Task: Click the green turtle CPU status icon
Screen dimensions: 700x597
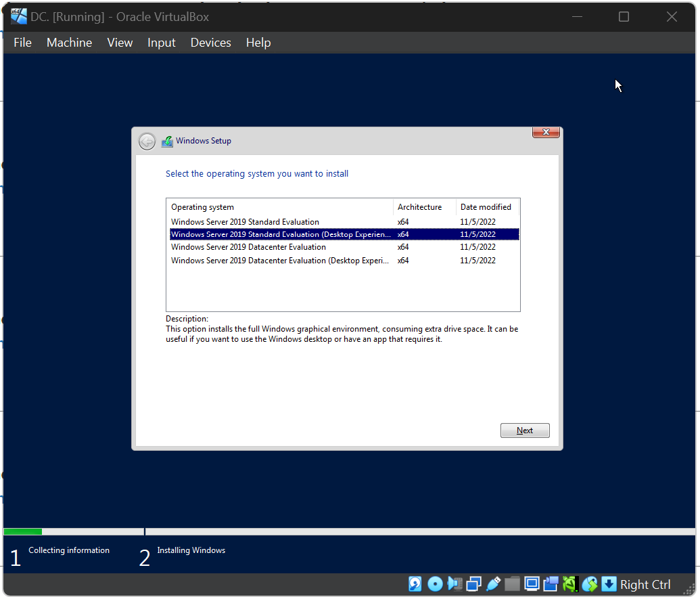Action: point(570,583)
